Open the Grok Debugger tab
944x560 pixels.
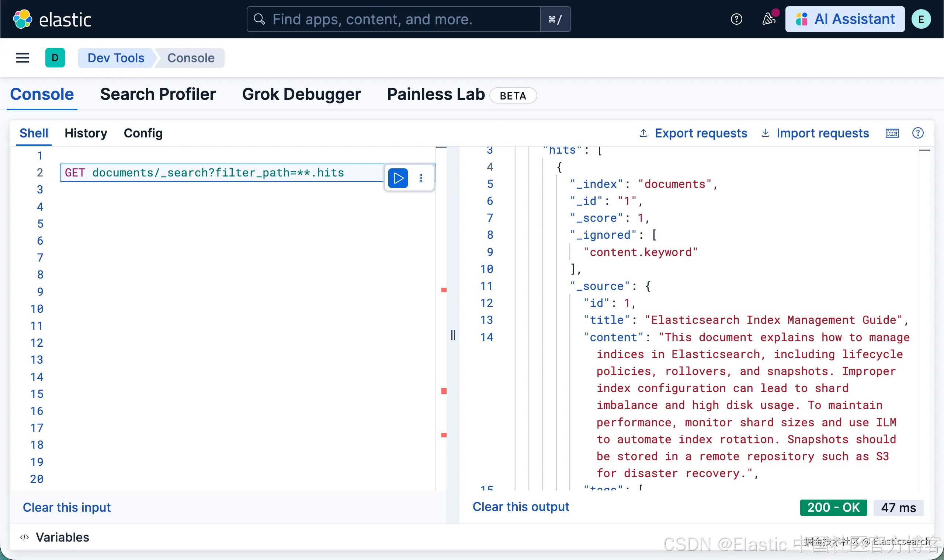301,94
